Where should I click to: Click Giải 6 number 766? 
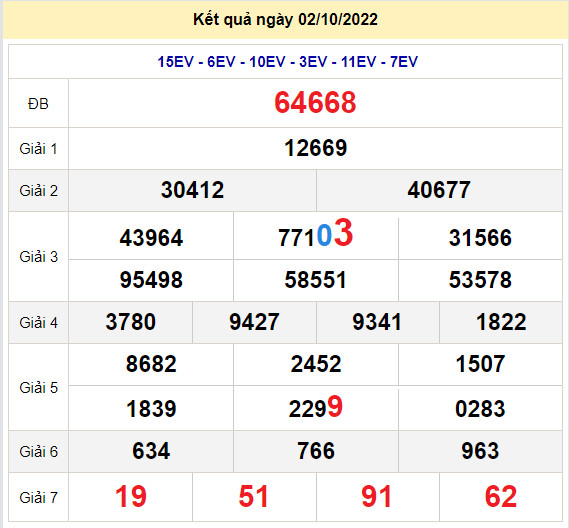pos(316,451)
